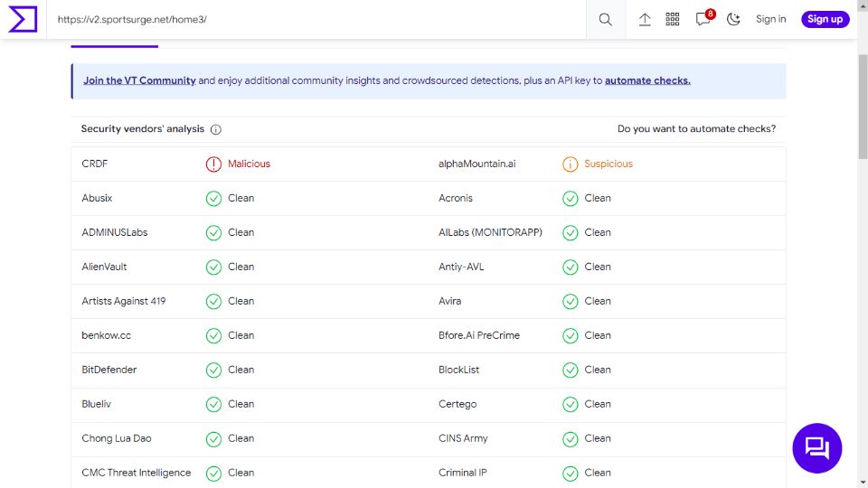Viewport: 868px width, 488px height.
Task: Select the benkow.cc vendor name
Action: click(x=107, y=335)
